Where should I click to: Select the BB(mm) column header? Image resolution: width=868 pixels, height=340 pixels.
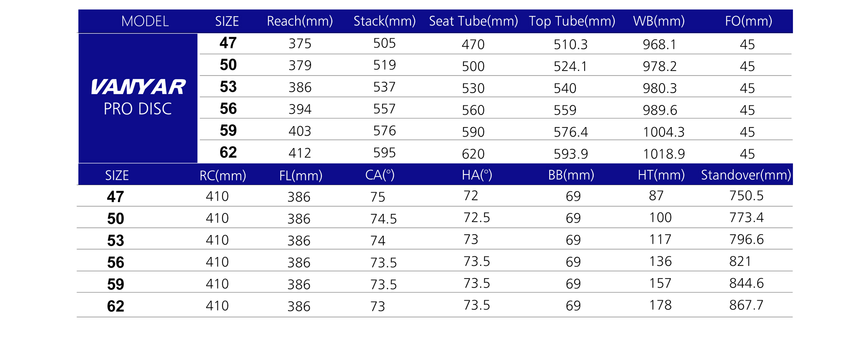click(571, 175)
